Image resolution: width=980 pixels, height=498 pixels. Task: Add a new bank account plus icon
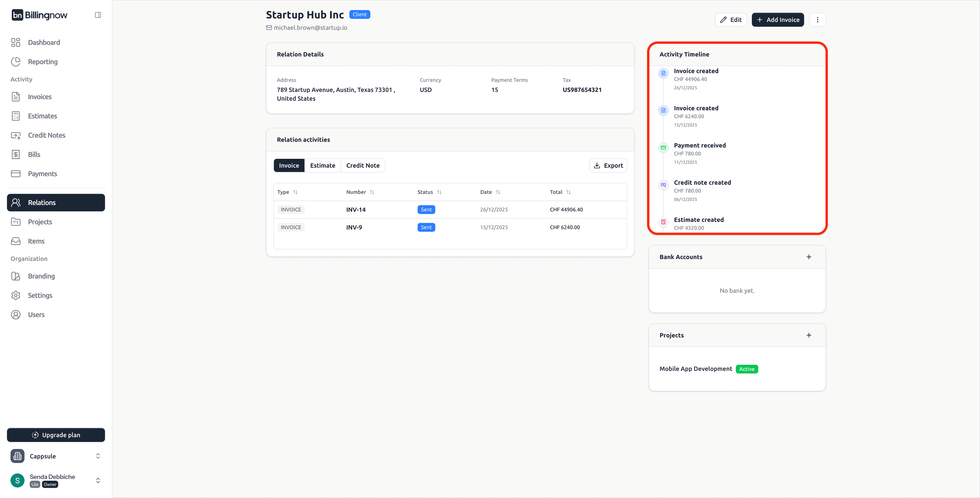(809, 257)
